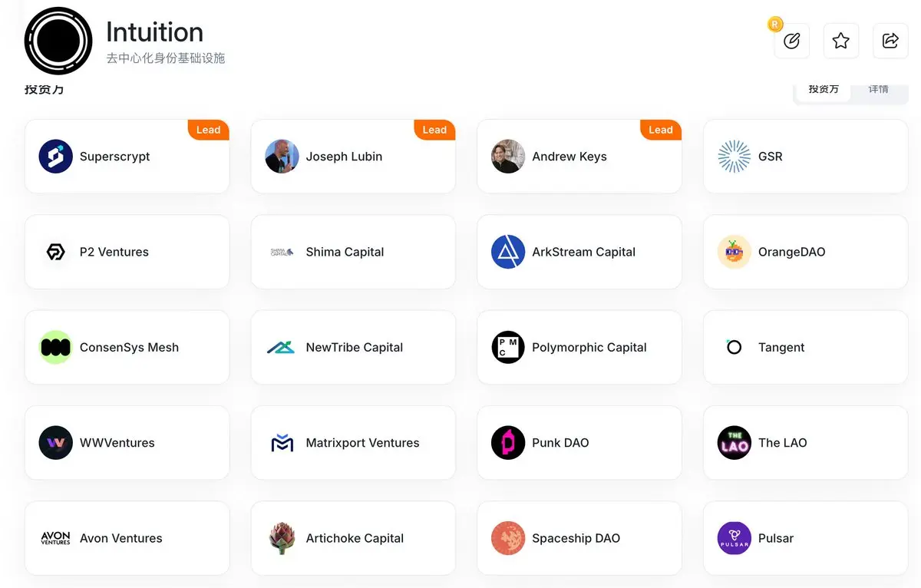The image size is (921, 588).
Task: Click the Punk DAO pink logo
Action: click(x=508, y=443)
